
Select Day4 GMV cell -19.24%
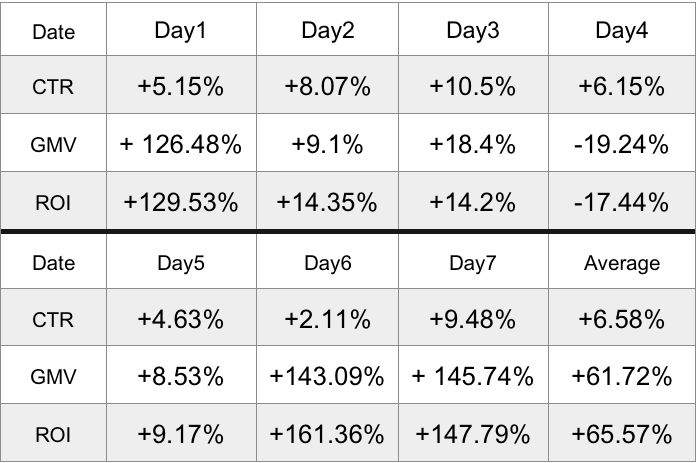(x=621, y=144)
